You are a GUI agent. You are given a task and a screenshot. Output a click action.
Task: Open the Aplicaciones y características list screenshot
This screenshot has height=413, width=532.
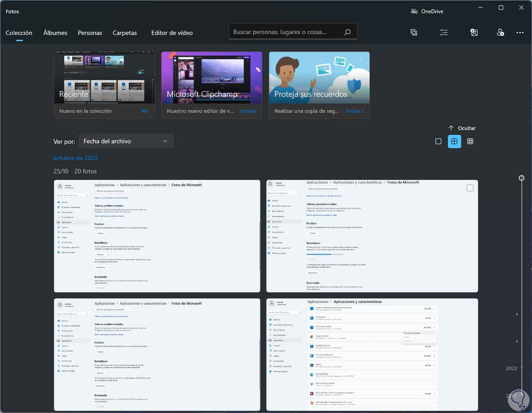pyautogui.click(x=372, y=355)
